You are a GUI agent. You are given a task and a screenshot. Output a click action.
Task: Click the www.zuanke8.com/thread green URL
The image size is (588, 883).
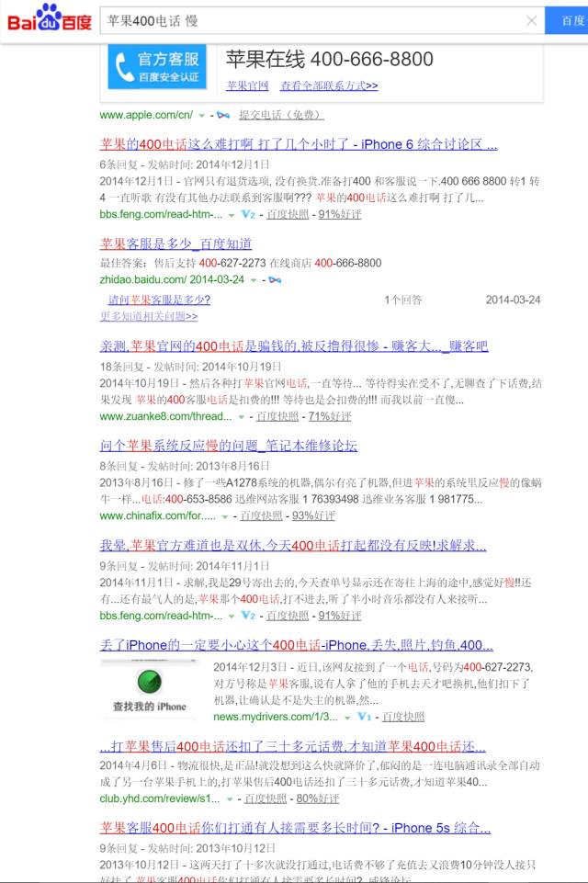pyautogui.click(x=165, y=416)
